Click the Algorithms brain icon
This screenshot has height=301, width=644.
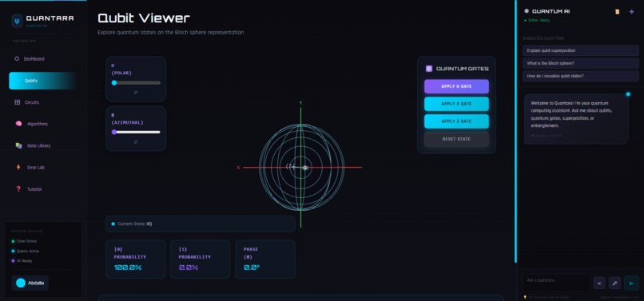[x=18, y=124]
